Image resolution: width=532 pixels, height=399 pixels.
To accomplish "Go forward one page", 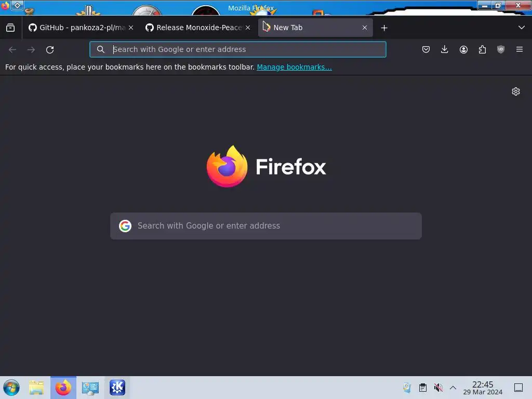I will (31, 49).
